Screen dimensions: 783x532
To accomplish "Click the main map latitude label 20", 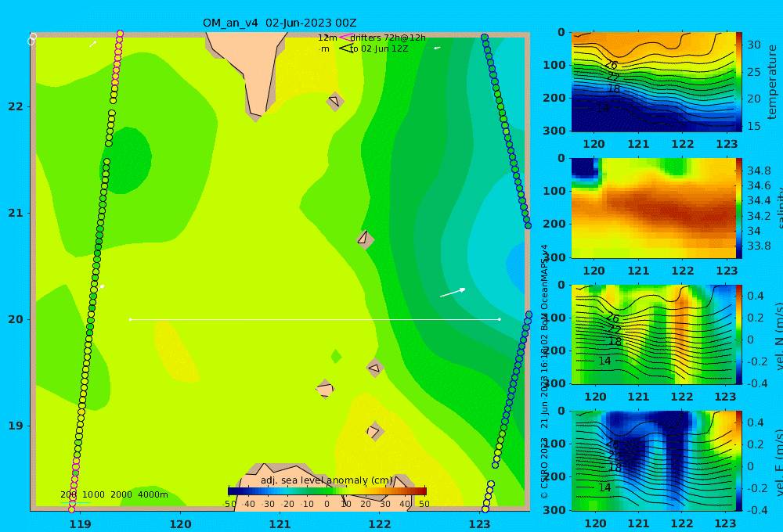I will tap(16, 319).
